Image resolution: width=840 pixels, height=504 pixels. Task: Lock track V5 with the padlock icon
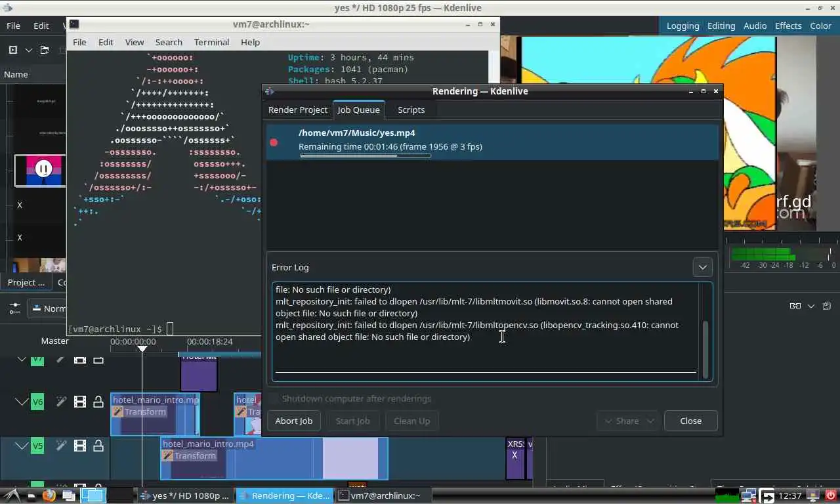pos(98,446)
